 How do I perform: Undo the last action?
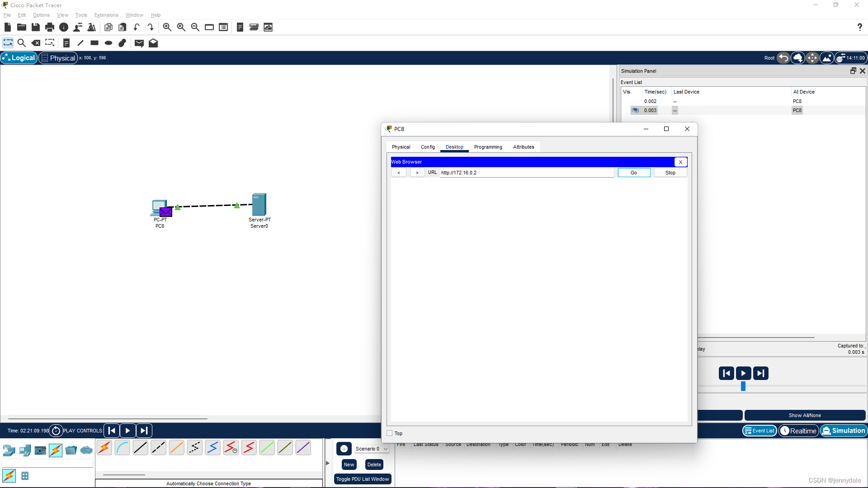point(137,28)
